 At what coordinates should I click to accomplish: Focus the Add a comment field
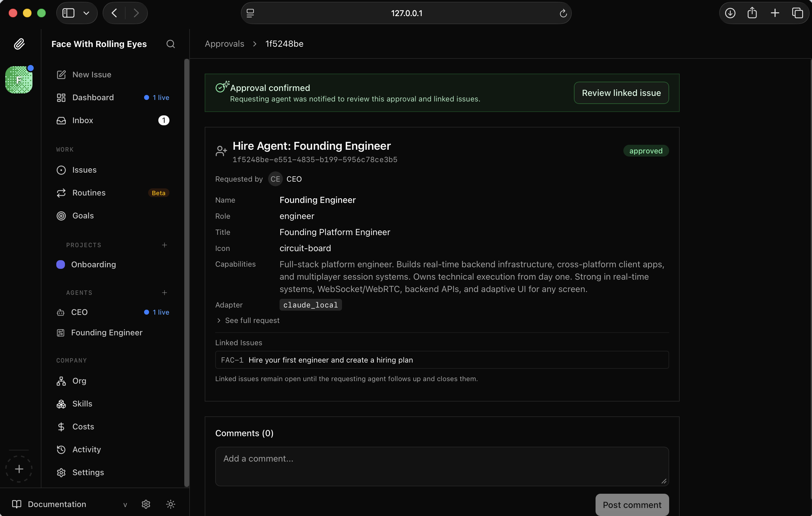point(442,467)
